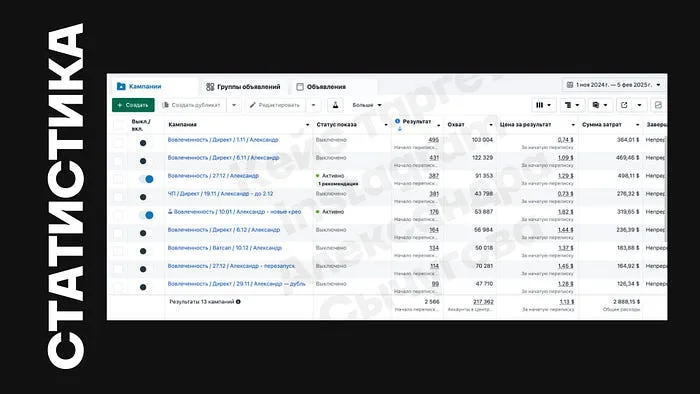Switch off campaign 10.01 / Александр - новые крео
Screen dimensions: 700x394
click(x=146, y=215)
